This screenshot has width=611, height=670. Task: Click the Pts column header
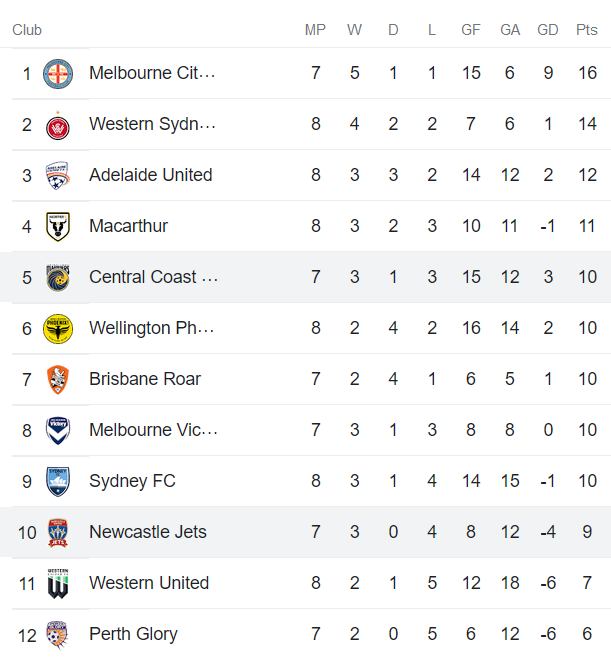click(x=587, y=30)
